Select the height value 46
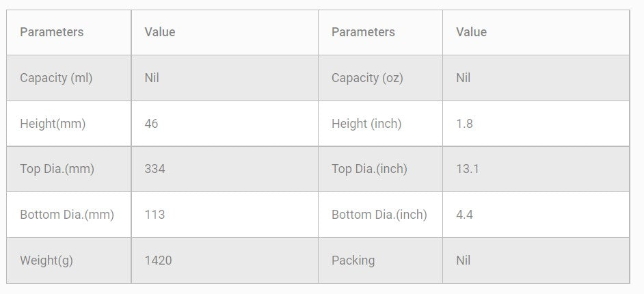Screen dimensions: 644x294 [x=151, y=124]
